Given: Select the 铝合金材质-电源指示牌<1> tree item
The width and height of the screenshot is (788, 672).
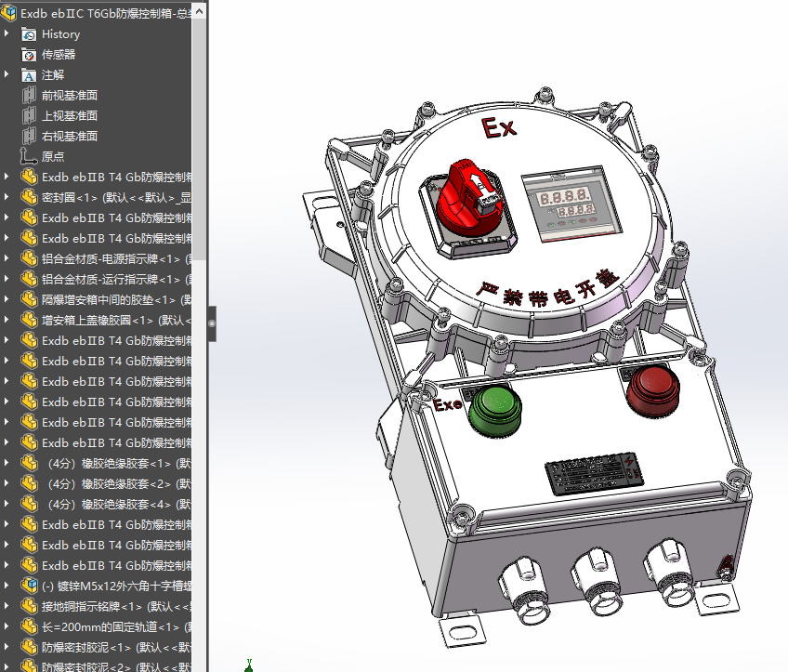Looking at the screenshot, I should point(102,258).
